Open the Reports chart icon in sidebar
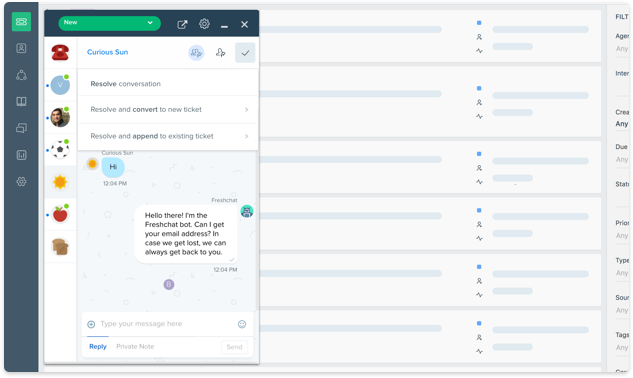The width and height of the screenshot is (633, 378). [21, 155]
